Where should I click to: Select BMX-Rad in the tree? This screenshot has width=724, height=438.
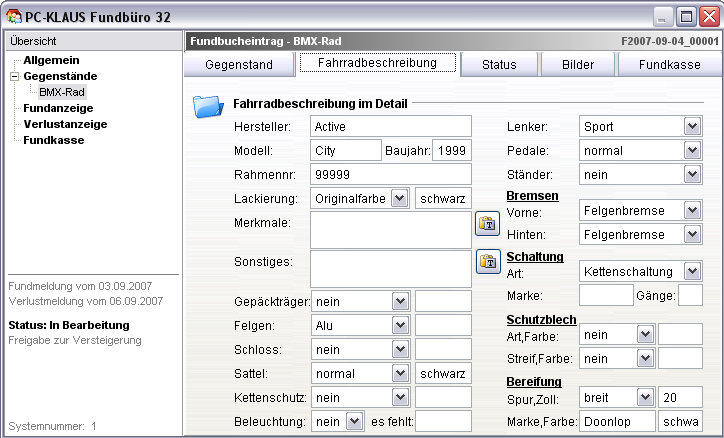[x=61, y=92]
